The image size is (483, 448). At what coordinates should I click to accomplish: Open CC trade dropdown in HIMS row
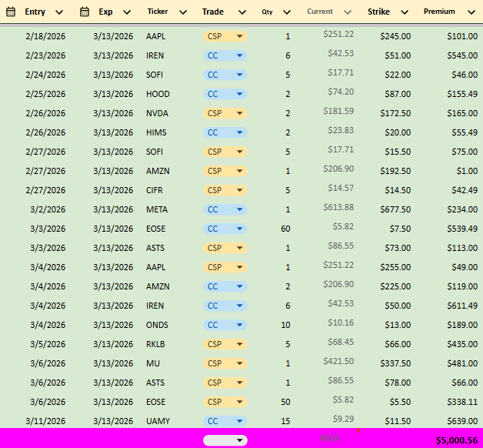click(x=225, y=132)
